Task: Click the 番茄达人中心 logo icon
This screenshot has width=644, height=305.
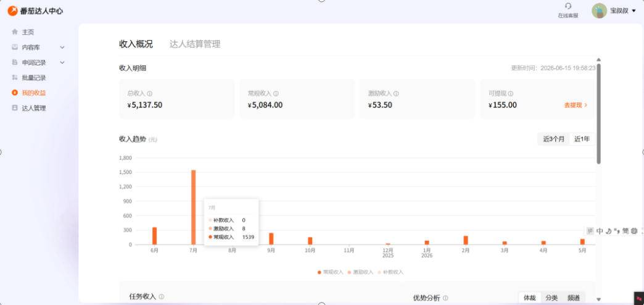Action: point(13,11)
